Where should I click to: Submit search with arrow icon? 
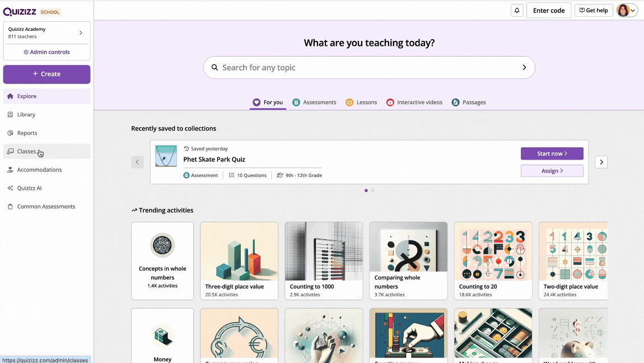(524, 67)
